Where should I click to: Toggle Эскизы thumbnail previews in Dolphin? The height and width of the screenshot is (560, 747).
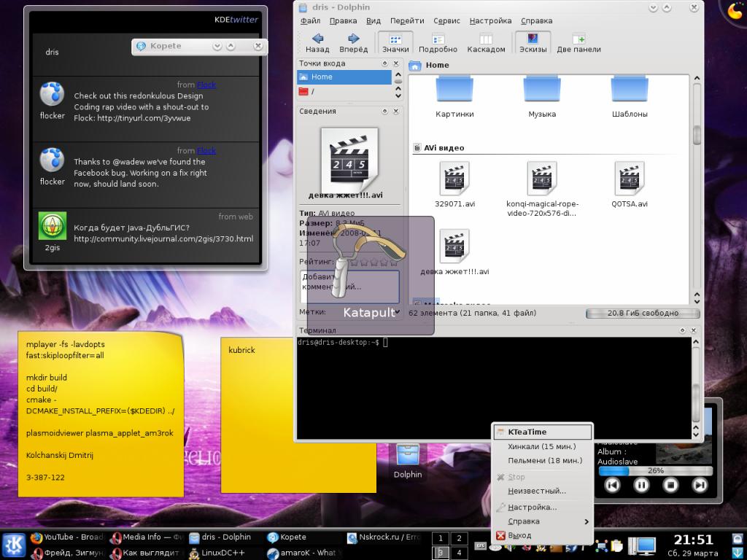coord(533,43)
